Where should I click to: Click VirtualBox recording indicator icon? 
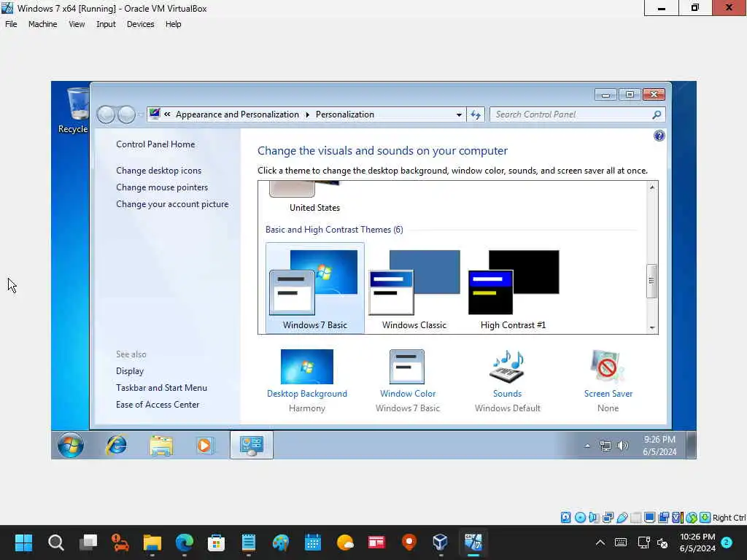(663, 518)
